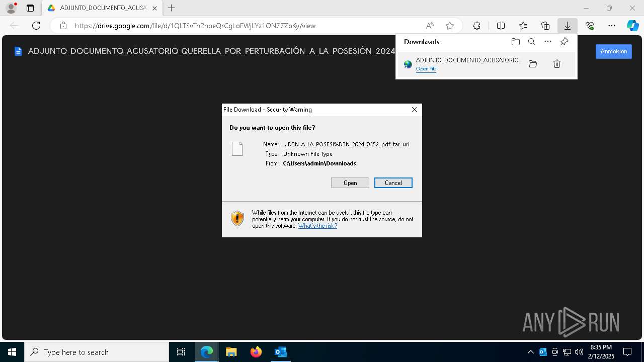The height and width of the screenshot is (362, 644).
Task: Open Browser essentials heart icon
Action: pos(590,26)
